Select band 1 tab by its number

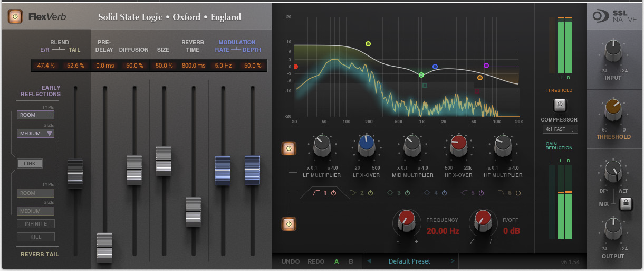point(325,193)
